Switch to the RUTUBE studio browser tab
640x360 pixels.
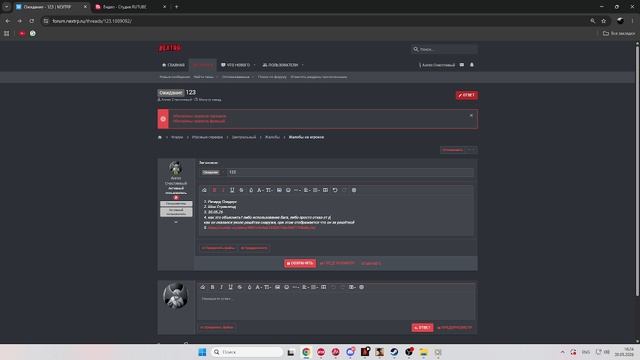coord(130,7)
